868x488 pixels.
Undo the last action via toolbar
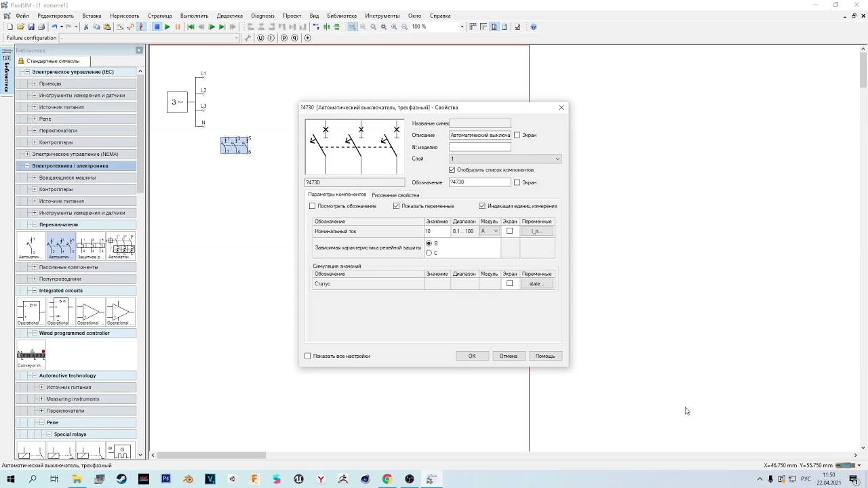tap(54, 27)
